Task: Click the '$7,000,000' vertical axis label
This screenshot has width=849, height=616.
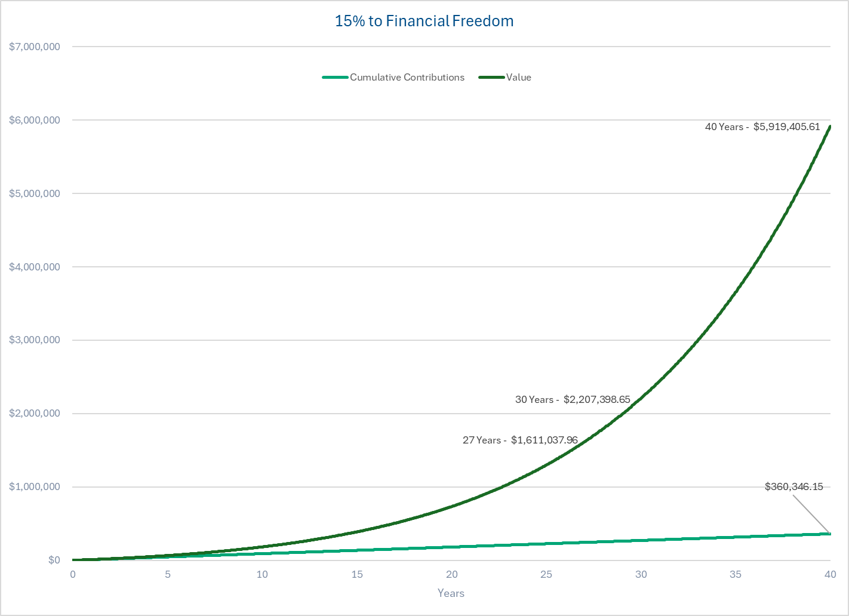Action: (35, 47)
